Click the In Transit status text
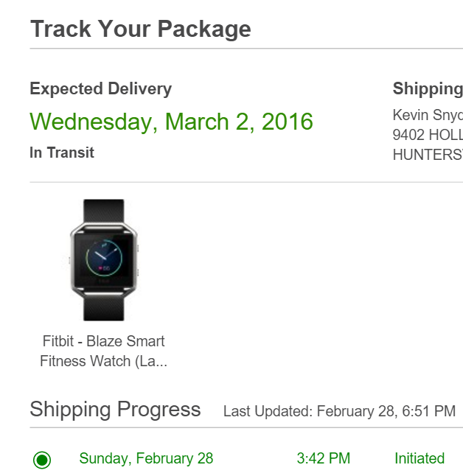The height and width of the screenshot is (476, 463). [62, 153]
